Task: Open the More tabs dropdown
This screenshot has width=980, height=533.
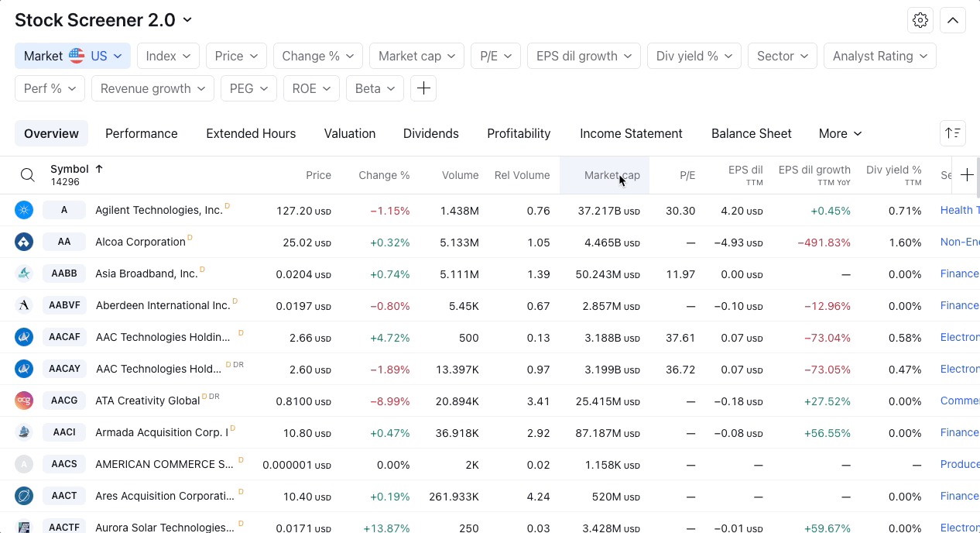Action: [x=840, y=133]
